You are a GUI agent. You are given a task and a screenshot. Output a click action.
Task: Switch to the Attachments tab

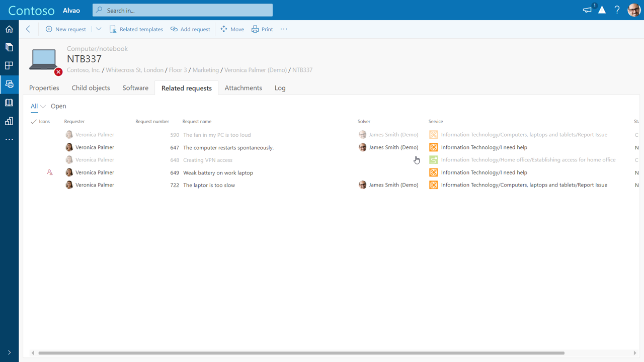[x=243, y=88]
